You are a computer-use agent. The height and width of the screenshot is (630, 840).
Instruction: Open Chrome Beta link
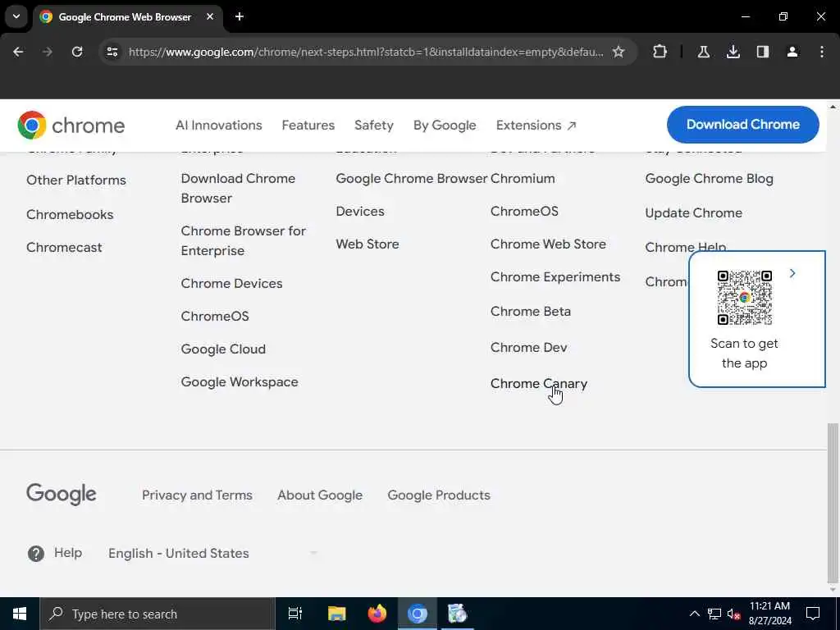(531, 311)
